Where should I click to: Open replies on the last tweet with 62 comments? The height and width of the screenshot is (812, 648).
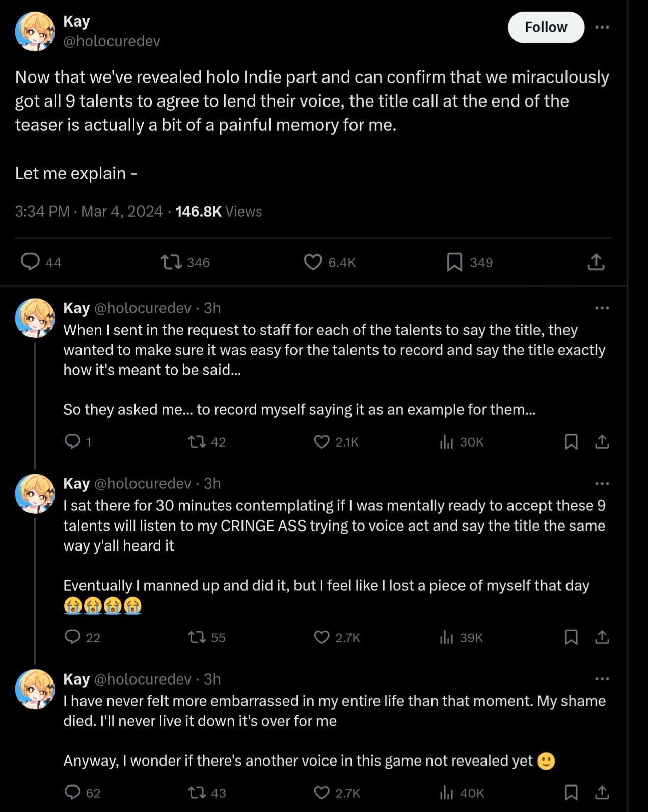click(x=73, y=793)
